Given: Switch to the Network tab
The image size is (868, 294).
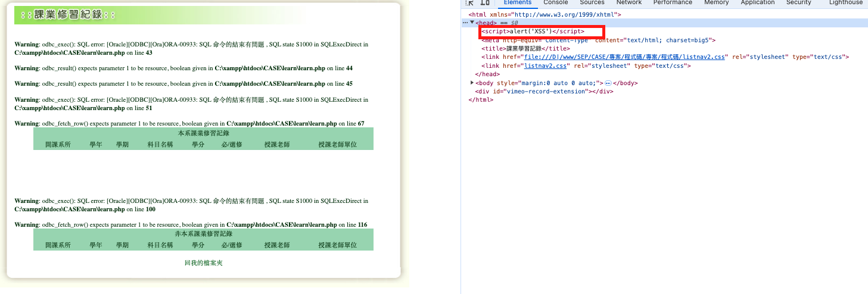Looking at the screenshot, I should pos(629,3).
